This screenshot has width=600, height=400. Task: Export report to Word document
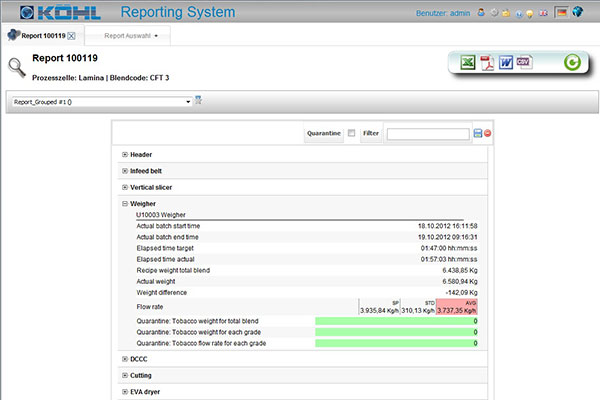tap(505, 63)
